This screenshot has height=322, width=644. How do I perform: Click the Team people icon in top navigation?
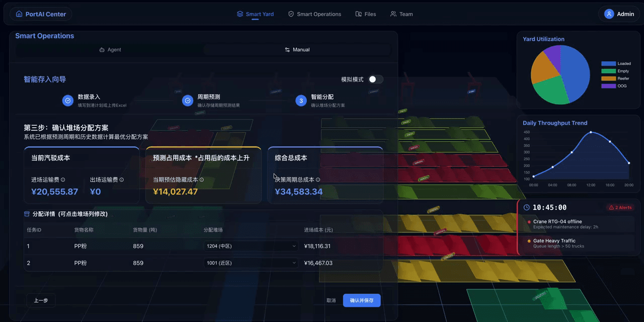392,14
